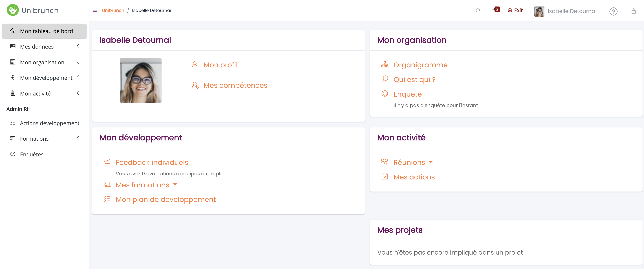Click the help question mark icon

pos(613,11)
